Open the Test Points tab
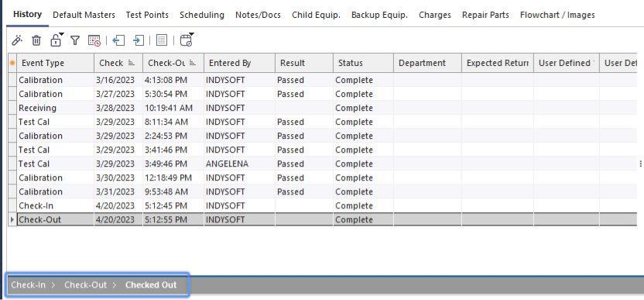Screen dimensions: 644x300 point(147,15)
